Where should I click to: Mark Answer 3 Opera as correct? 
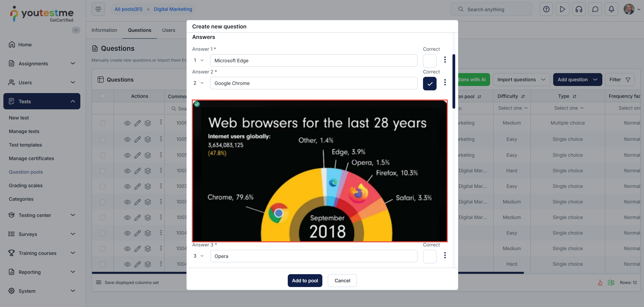430,257
